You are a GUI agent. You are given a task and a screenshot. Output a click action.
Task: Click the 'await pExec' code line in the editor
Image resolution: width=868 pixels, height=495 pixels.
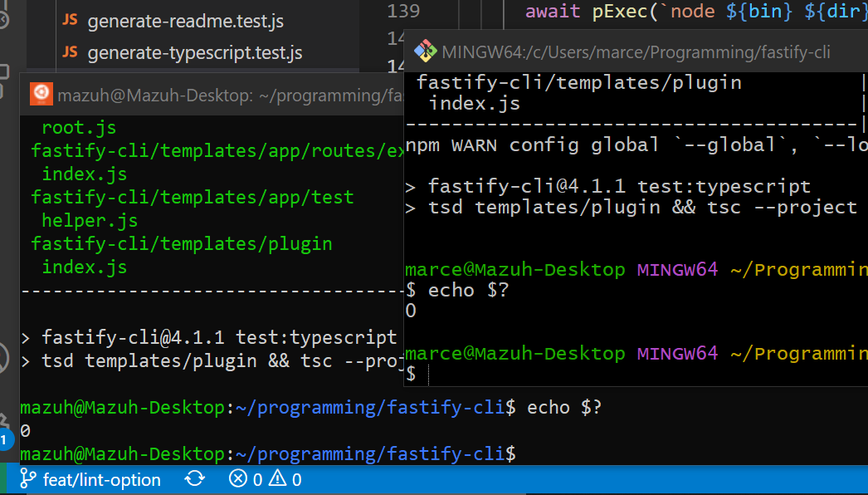pyautogui.click(x=696, y=11)
